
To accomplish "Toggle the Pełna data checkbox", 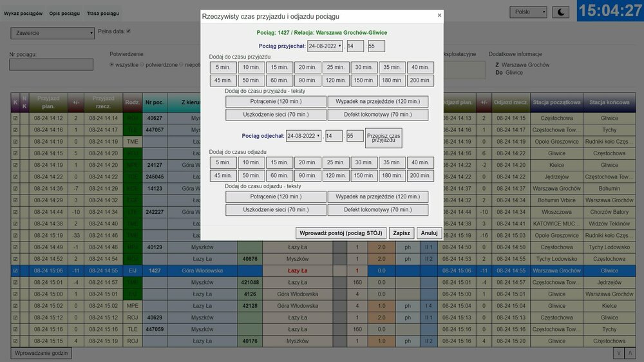I will pos(129,31).
